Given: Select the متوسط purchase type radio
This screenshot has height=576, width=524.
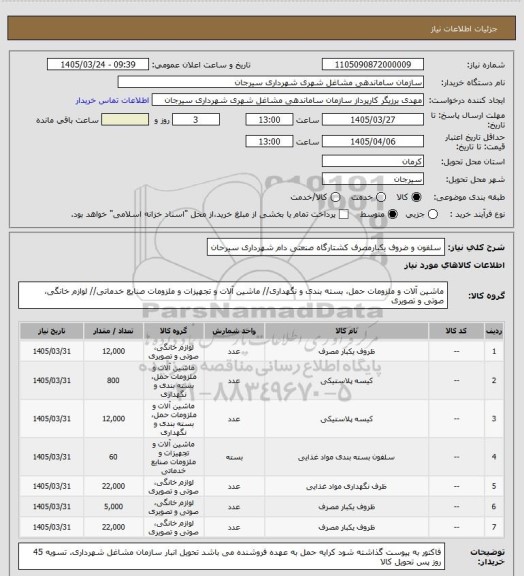Looking at the screenshot, I should [392, 214].
